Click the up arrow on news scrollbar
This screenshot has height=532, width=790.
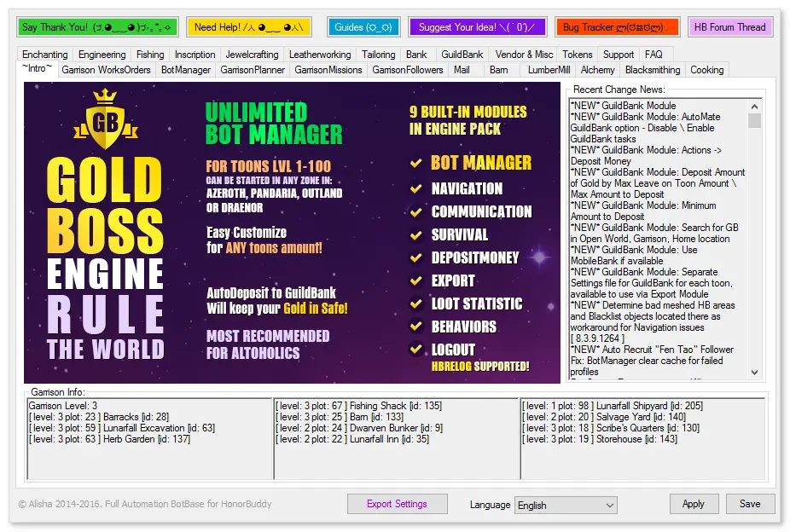[x=754, y=107]
